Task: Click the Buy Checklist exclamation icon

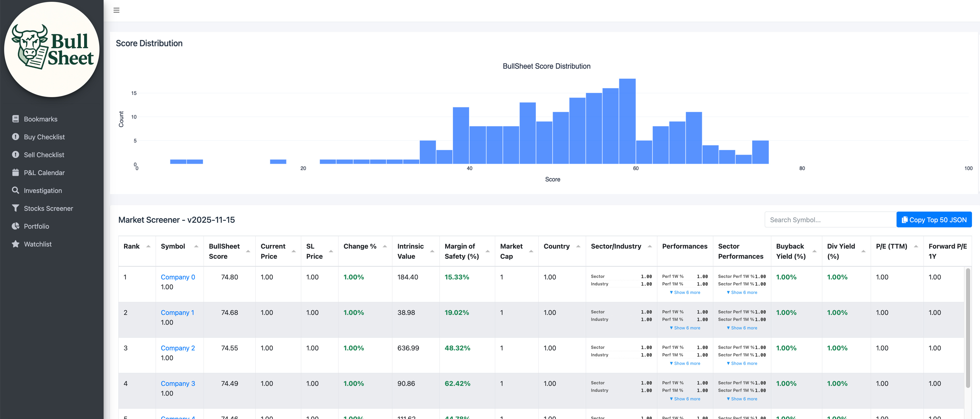Action: [x=16, y=137]
